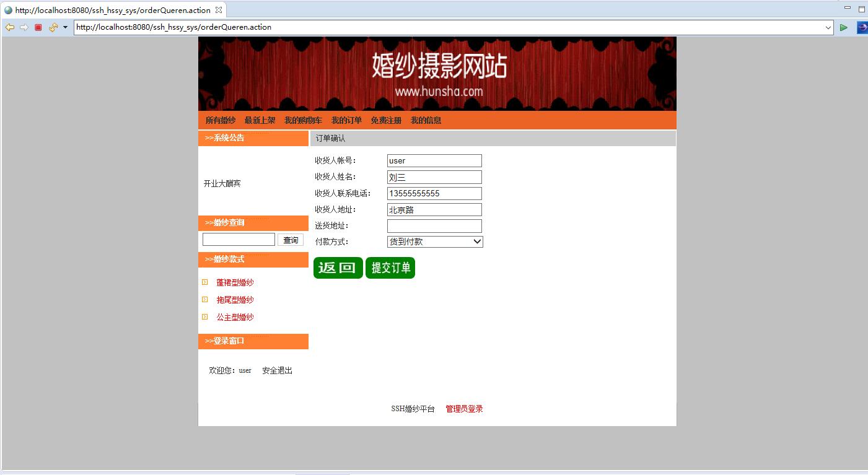Click the 安全退出 logout link
868x475 pixels.
[277, 370]
